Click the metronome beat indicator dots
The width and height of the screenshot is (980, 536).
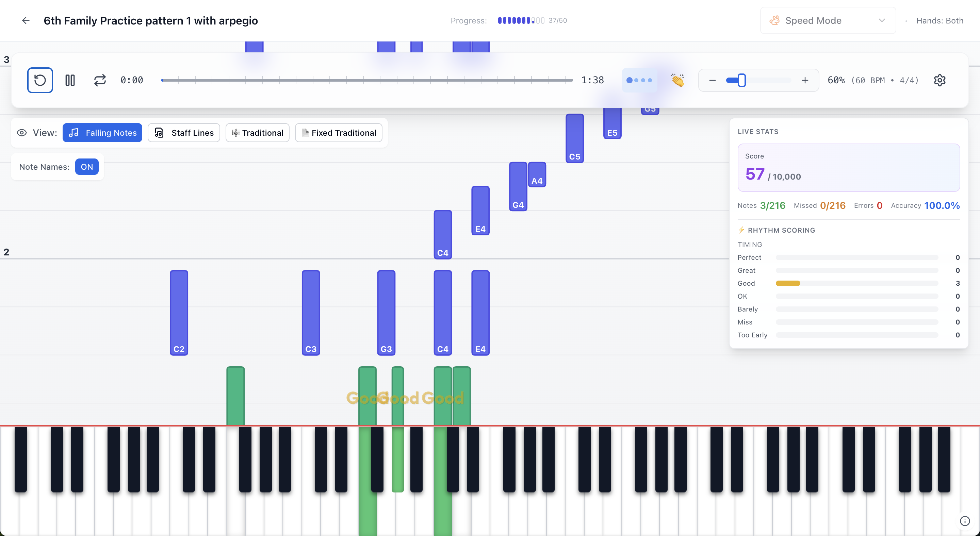click(x=640, y=80)
